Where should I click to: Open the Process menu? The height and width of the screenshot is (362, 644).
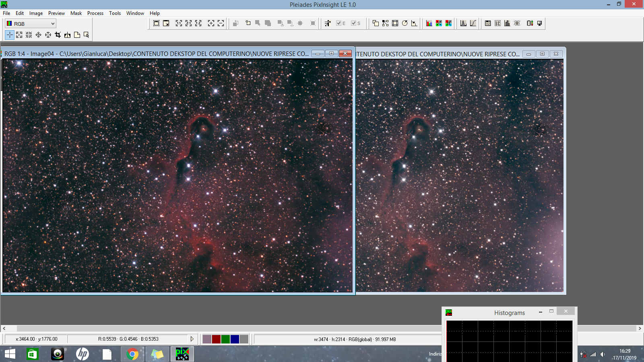(95, 13)
